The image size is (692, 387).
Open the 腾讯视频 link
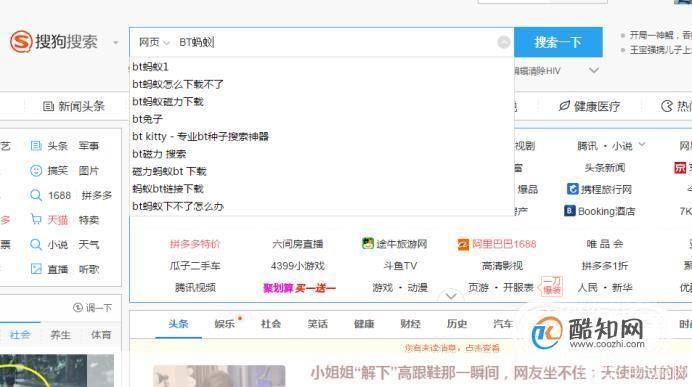(195, 288)
